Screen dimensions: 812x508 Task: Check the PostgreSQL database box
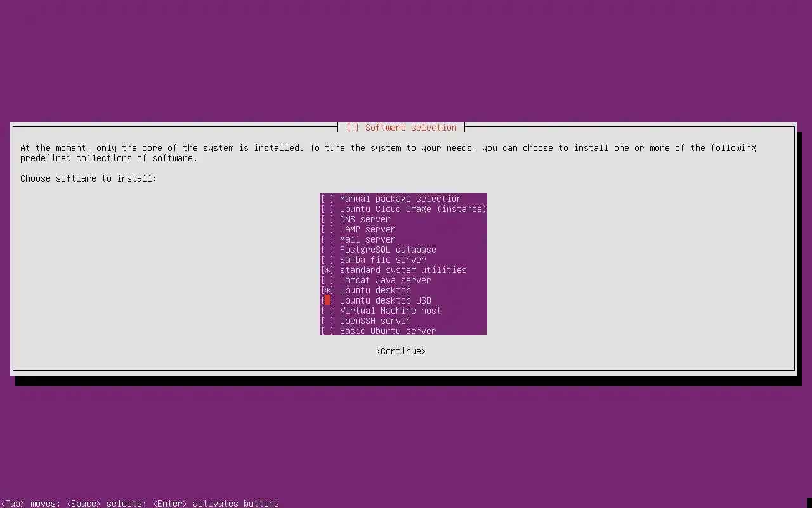click(x=327, y=250)
